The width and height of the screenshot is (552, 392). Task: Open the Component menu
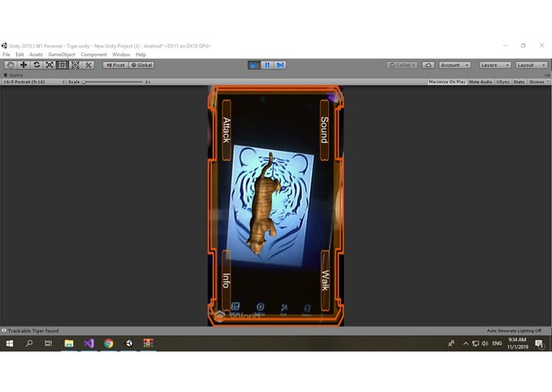pyautogui.click(x=94, y=55)
